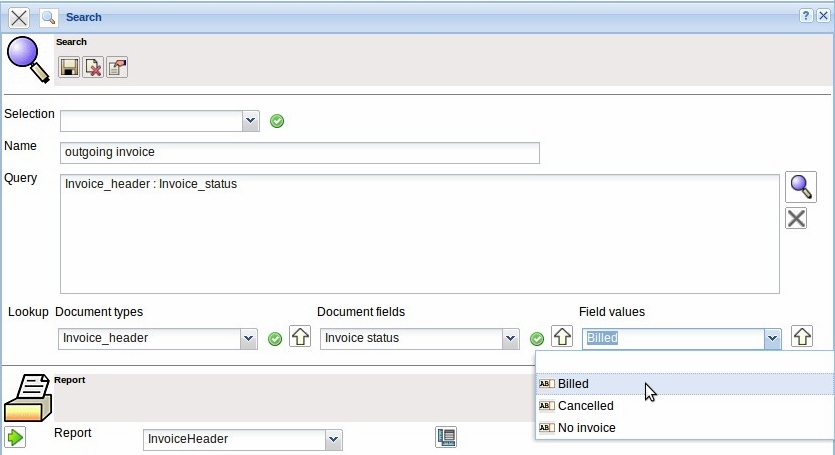Click the help question mark button
This screenshot has width=835, height=455.
805,16
